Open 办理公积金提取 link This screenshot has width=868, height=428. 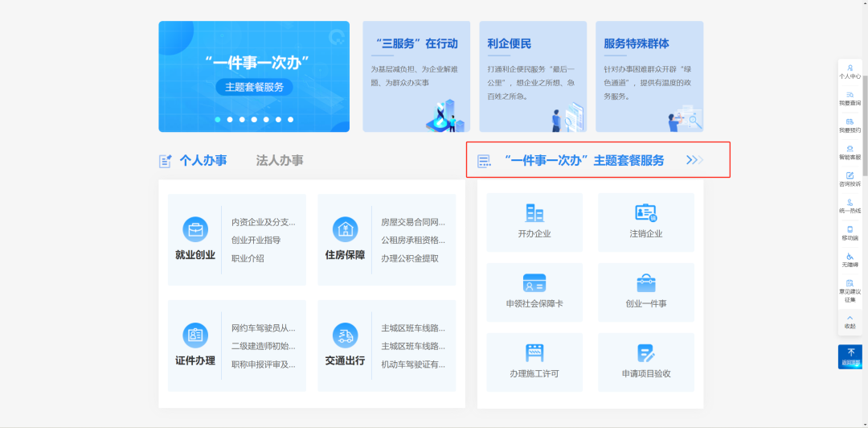click(410, 257)
